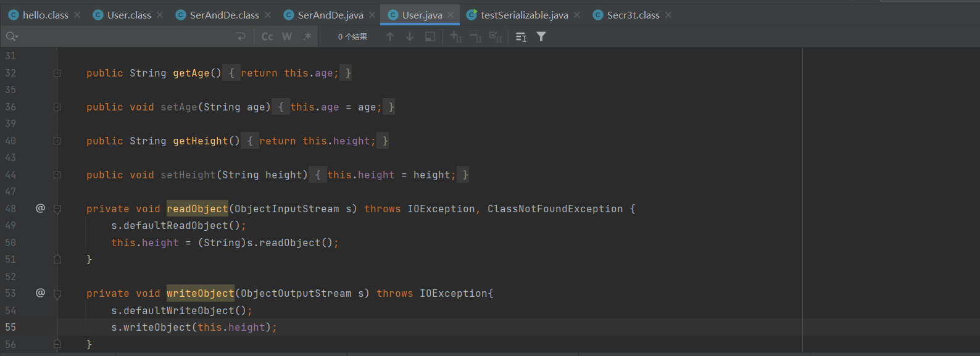Click the highlighted readObject method name
Screen dimensions: 980x356
coord(197,209)
